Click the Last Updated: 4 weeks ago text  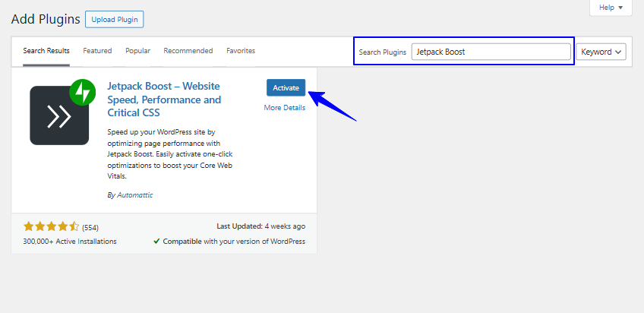[x=260, y=226]
